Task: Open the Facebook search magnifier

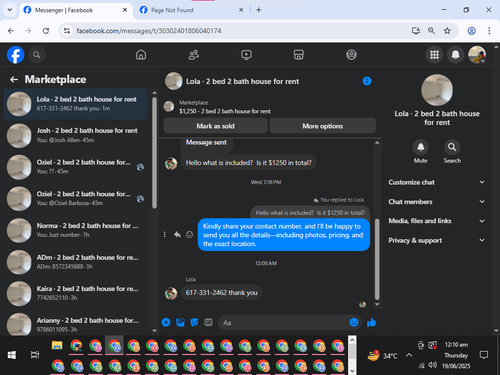Action: click(x=37, y=55)
